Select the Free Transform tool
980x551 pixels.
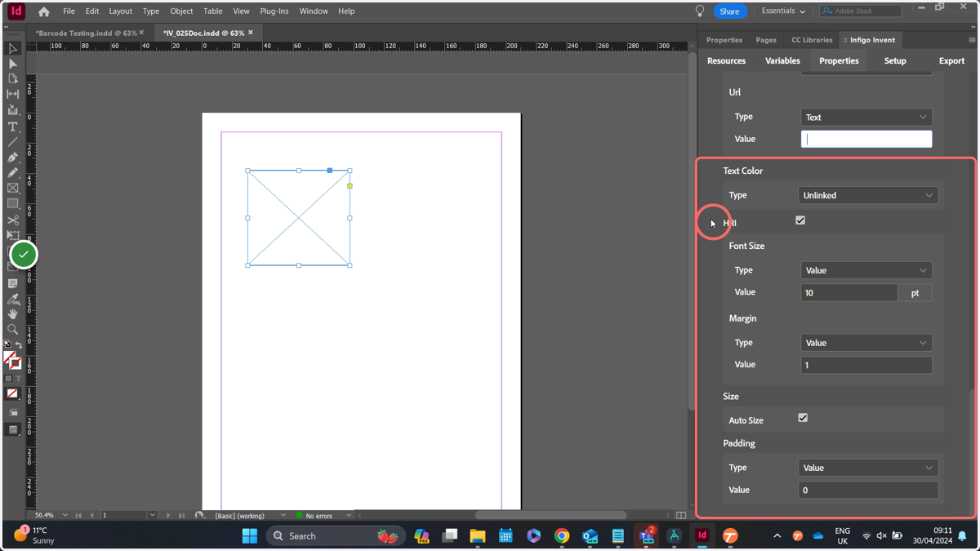[x=13, y=236]
